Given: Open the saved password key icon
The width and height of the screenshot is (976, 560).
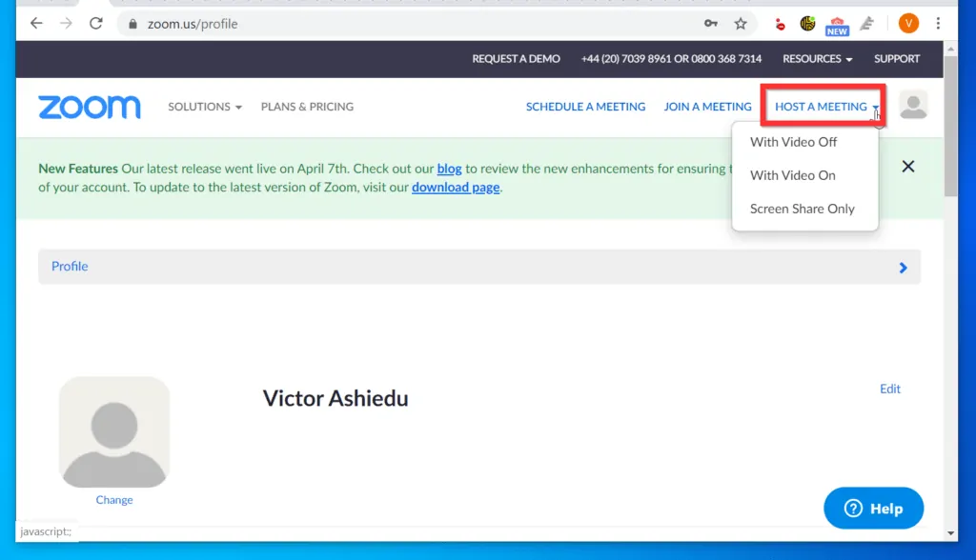Looking at the screenshot, I should [711, 24].
